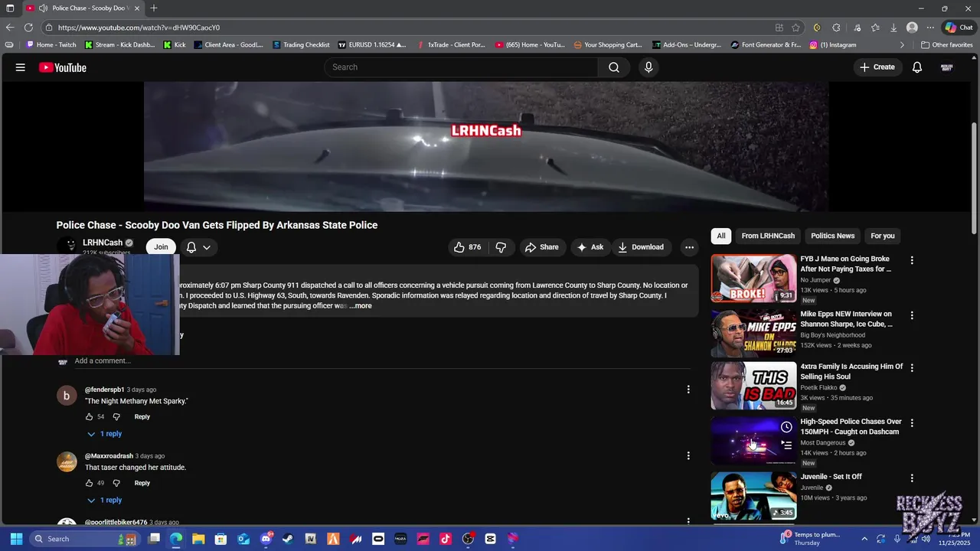Add page to favorites star

click(796, 28)
